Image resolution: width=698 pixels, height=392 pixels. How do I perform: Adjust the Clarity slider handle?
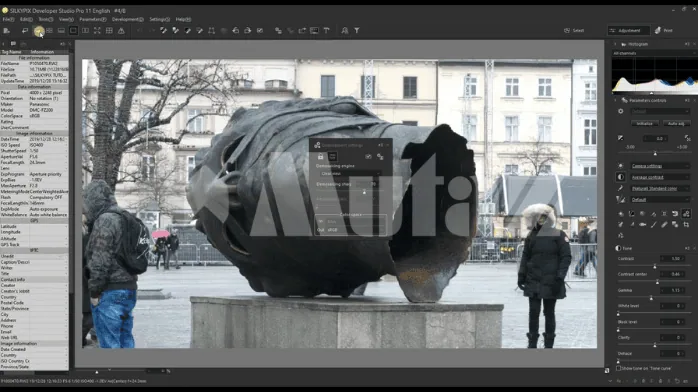(654, 345)
